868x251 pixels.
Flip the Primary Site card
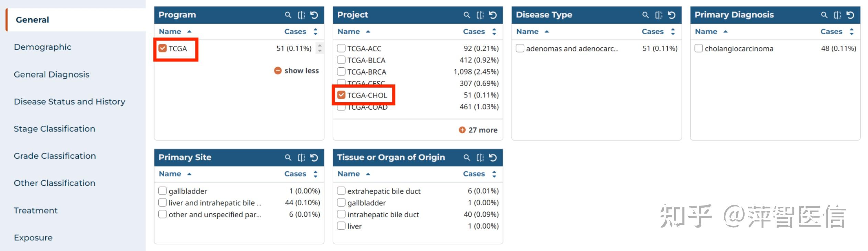coord(301,158)
